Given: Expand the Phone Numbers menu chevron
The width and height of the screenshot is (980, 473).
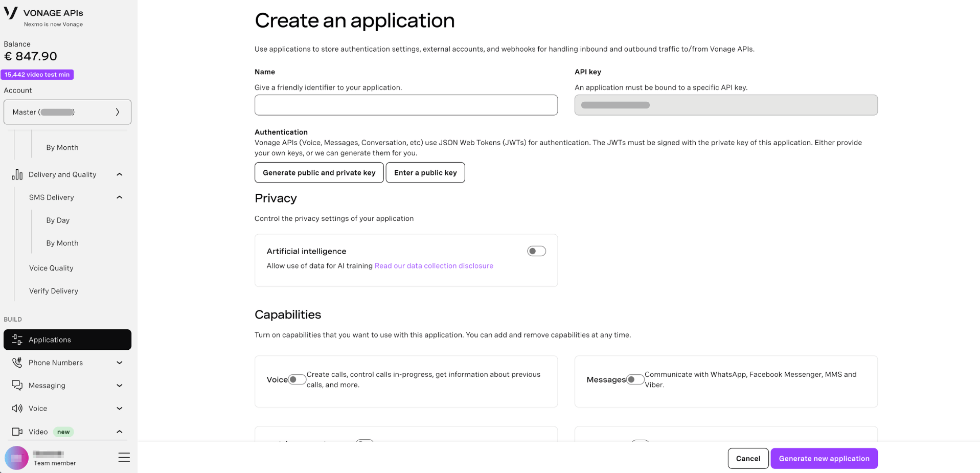Looking at the screenshot, I should (x=120, y=363).
